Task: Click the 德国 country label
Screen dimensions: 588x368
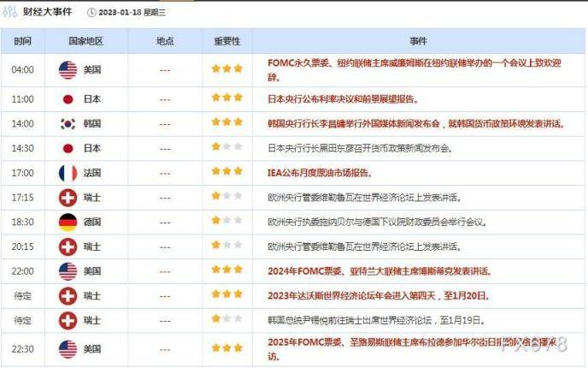Action: [92, 223]
